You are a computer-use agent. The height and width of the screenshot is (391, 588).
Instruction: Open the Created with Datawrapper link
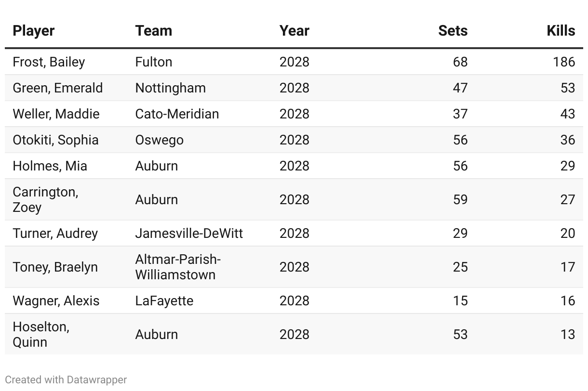click(66, 379)
